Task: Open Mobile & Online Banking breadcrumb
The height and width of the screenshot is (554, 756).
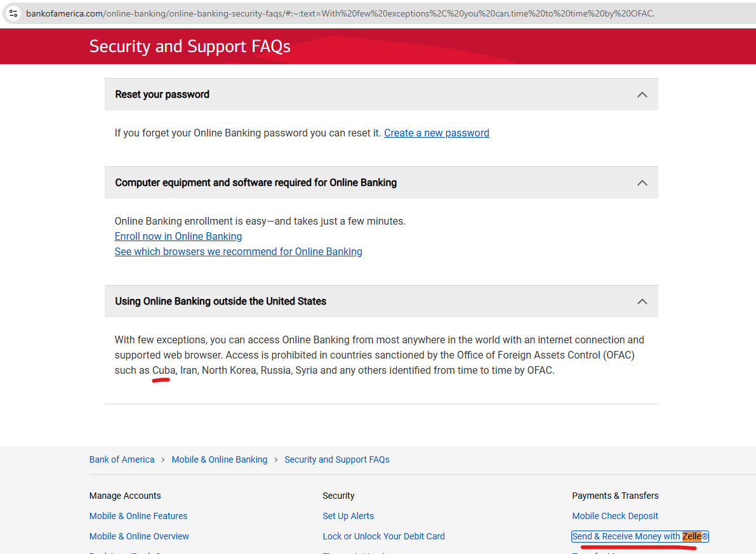Action: pos(219,459)
